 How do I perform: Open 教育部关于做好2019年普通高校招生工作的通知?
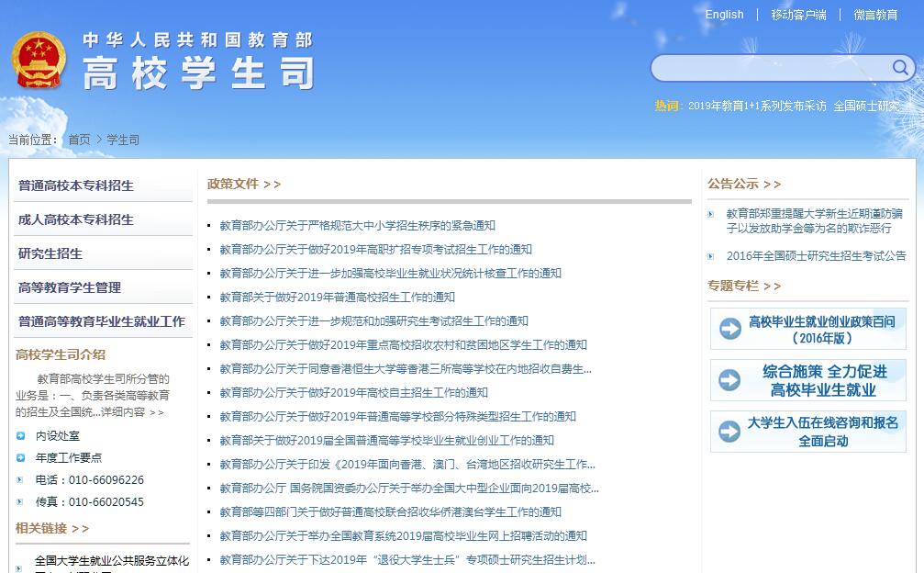pos(337,297)
